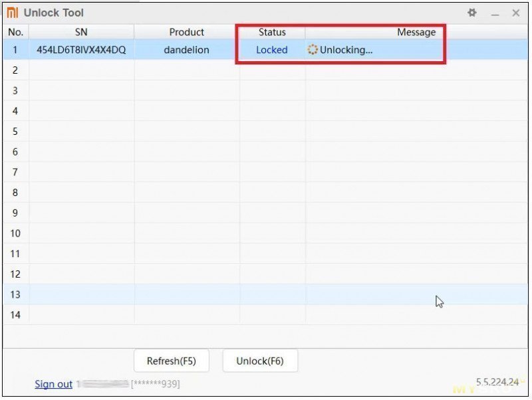Viewport: 532px width, 400px height.
Task: Close the Unlock Tool window
Action: (x=516, y=13)
